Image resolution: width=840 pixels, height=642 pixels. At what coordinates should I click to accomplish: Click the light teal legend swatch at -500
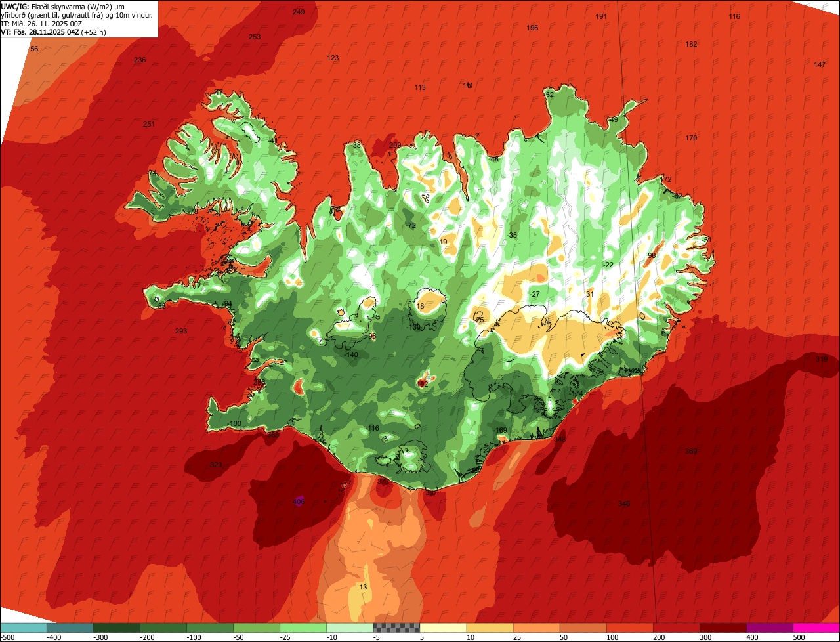pyautogui.click(x=23, y=627)
